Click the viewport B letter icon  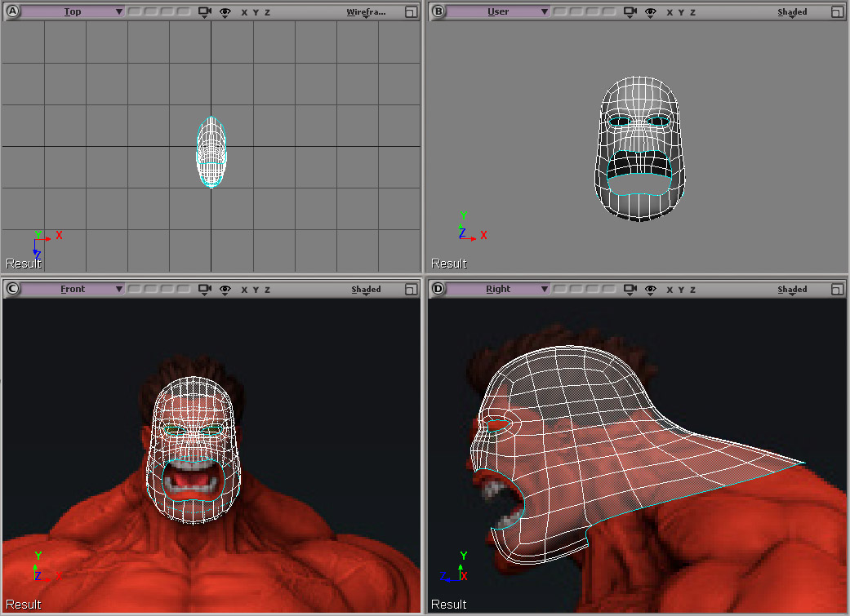438,11
